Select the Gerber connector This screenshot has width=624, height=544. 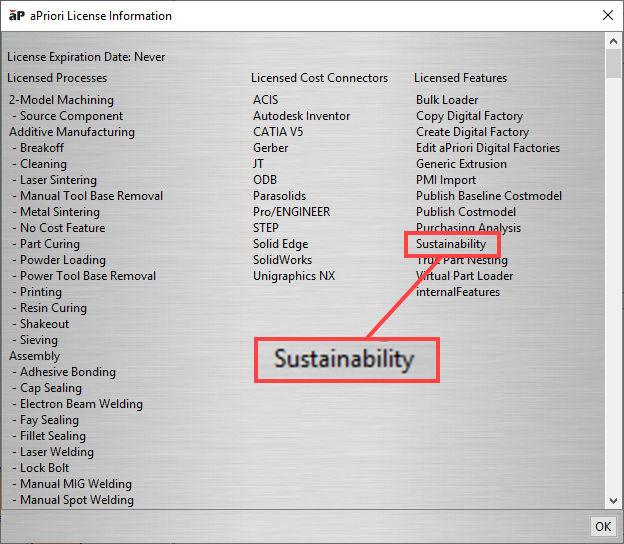271,148
